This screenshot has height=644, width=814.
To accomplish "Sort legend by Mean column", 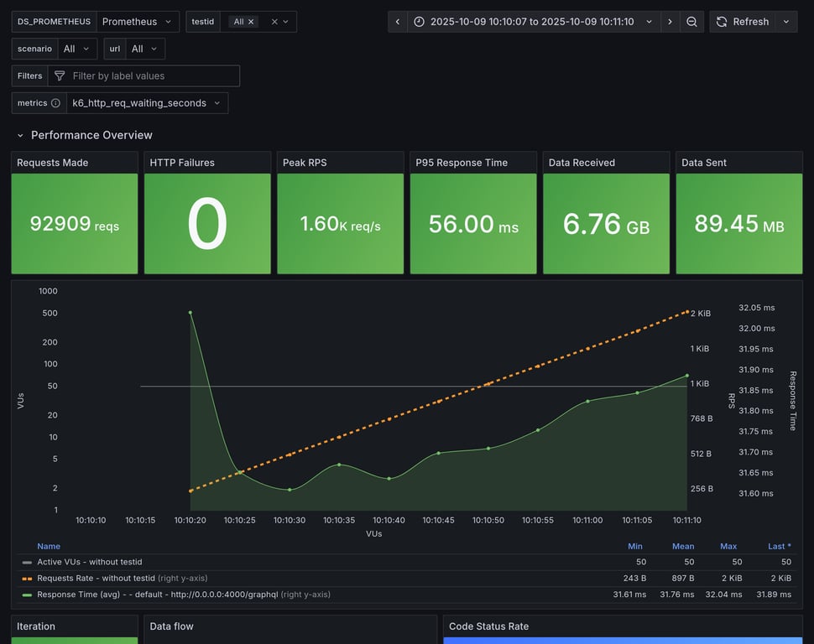I will point(682,546).
